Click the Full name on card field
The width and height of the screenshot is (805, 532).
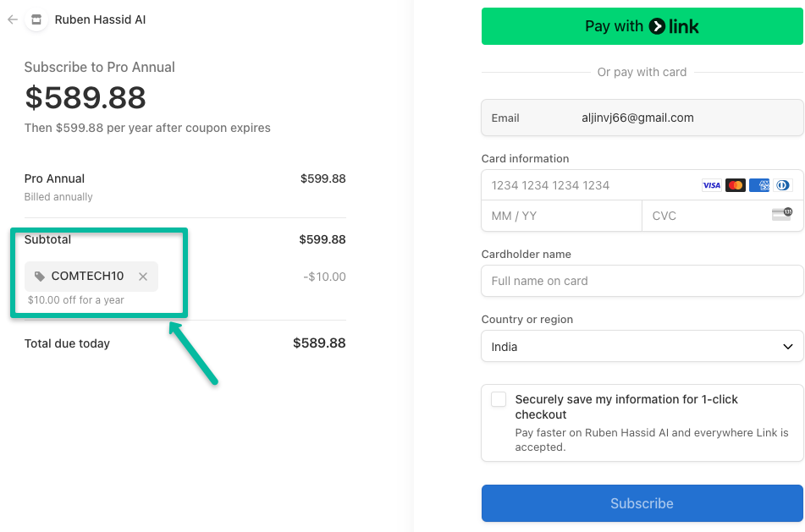click(642, 281)
